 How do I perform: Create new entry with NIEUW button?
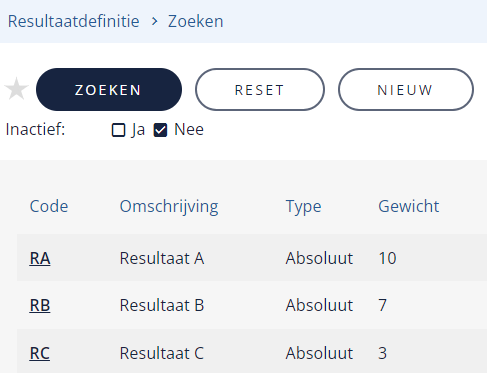click(406, 90)
